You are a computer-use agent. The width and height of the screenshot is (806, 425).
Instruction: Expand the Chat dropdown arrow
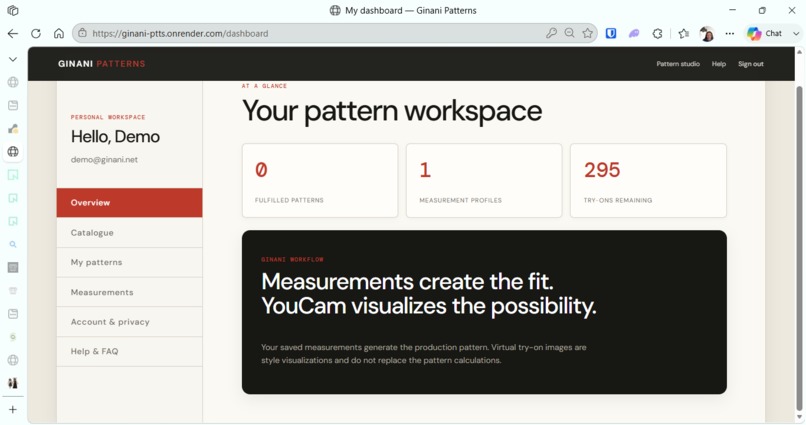pos(796,33)
